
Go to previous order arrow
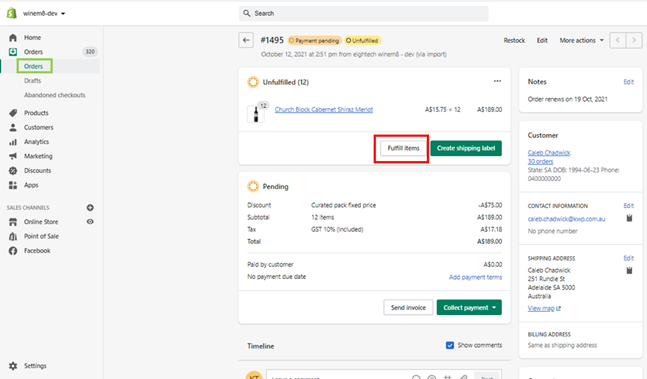pos(618,40)
